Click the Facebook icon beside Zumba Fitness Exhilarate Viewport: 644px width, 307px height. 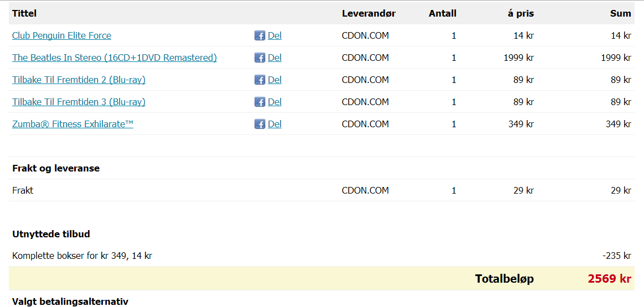(259, 124)
